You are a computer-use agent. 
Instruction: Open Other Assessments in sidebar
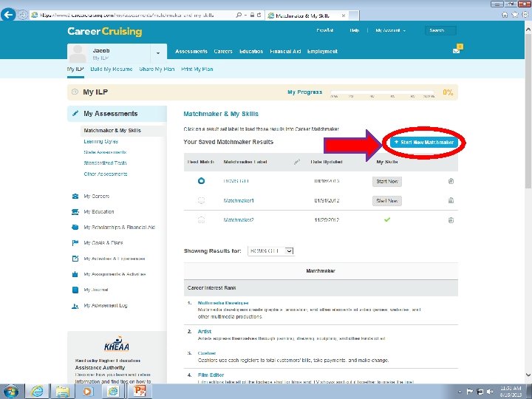click(x=106, y=174)
